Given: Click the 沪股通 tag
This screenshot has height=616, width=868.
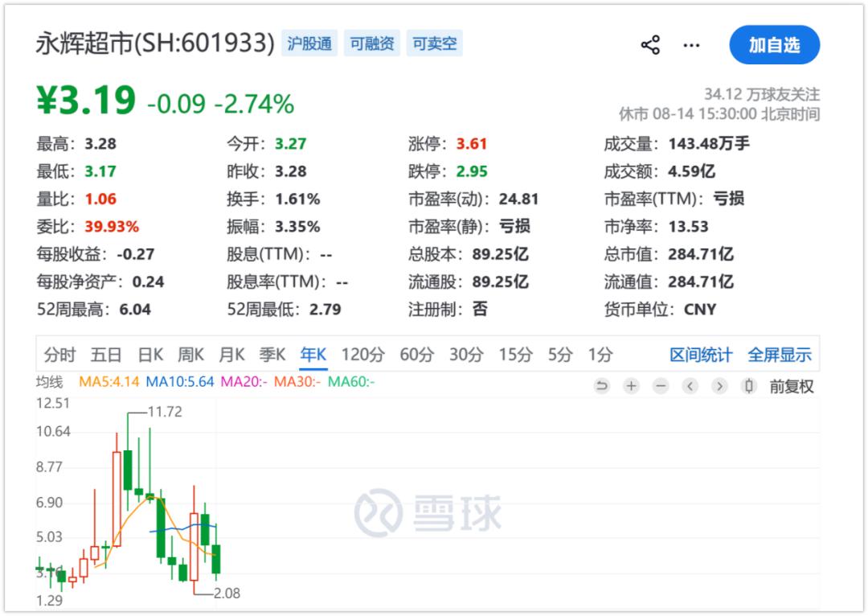Looking at the screenshot, I should [x=309, y=43].
